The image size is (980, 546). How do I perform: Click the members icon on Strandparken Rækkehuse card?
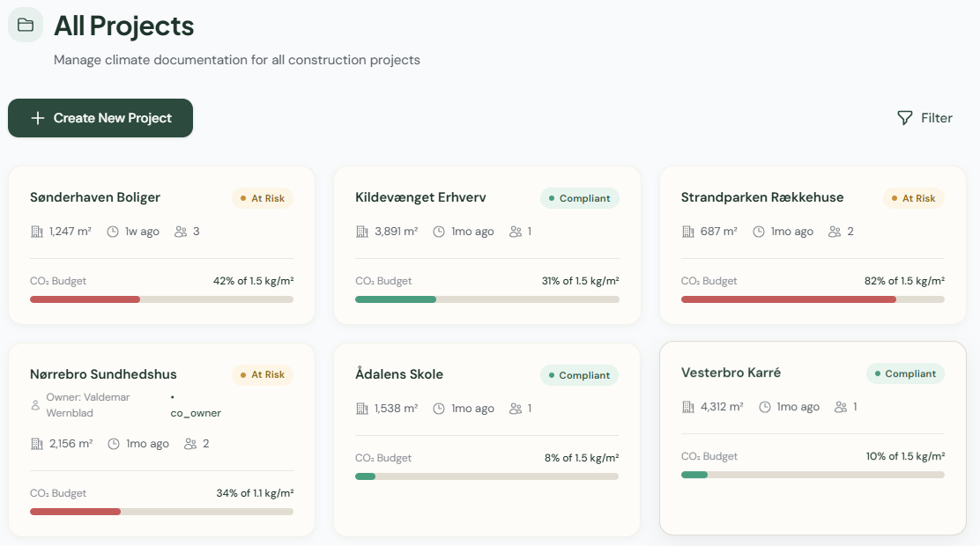click(834, 231)
